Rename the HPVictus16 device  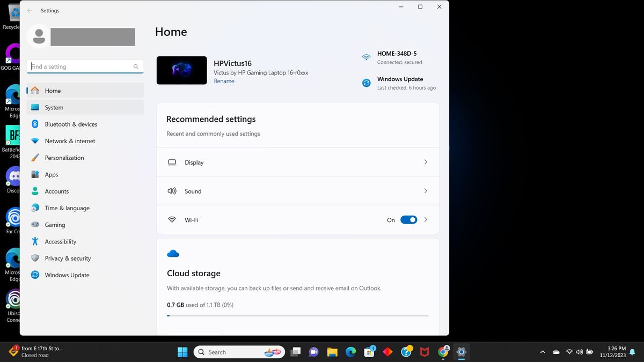(224, 80)
